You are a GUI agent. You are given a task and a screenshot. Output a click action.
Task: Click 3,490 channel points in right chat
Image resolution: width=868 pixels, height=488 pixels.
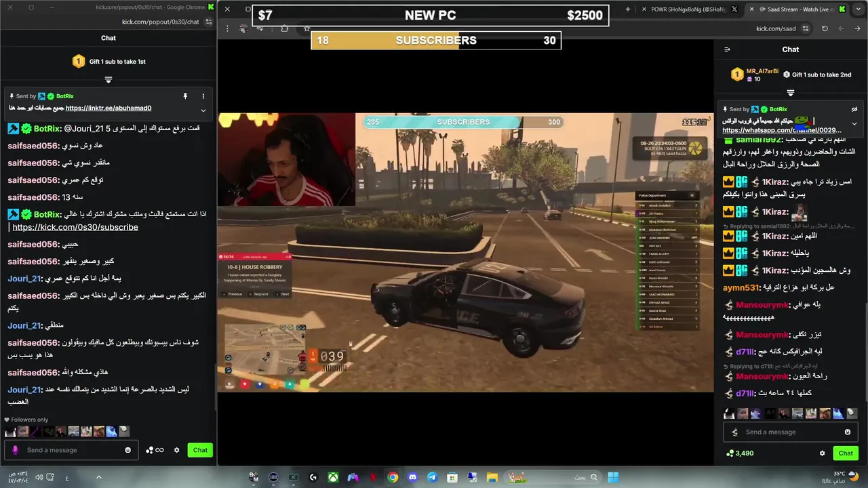740,453
